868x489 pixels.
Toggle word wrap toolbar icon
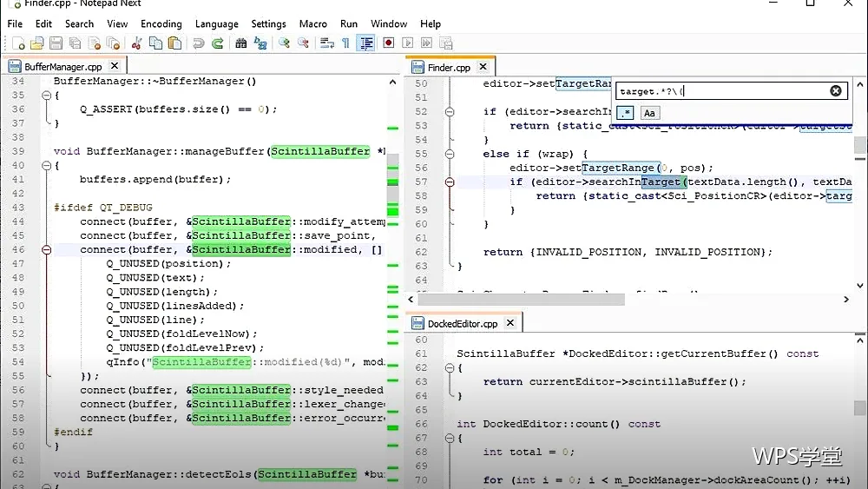click(x=327, y=43)
